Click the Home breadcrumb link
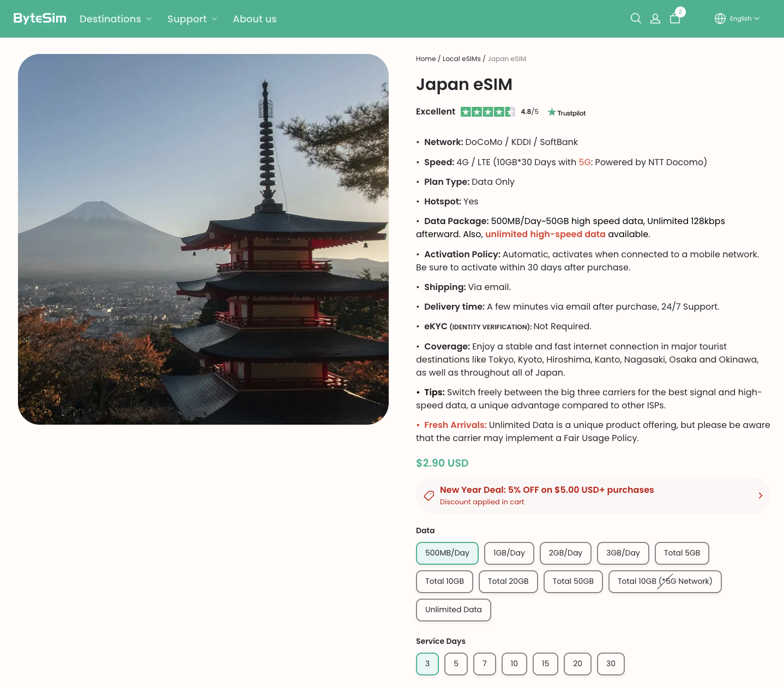The image size is (784, 688). [x=425, y=59]
